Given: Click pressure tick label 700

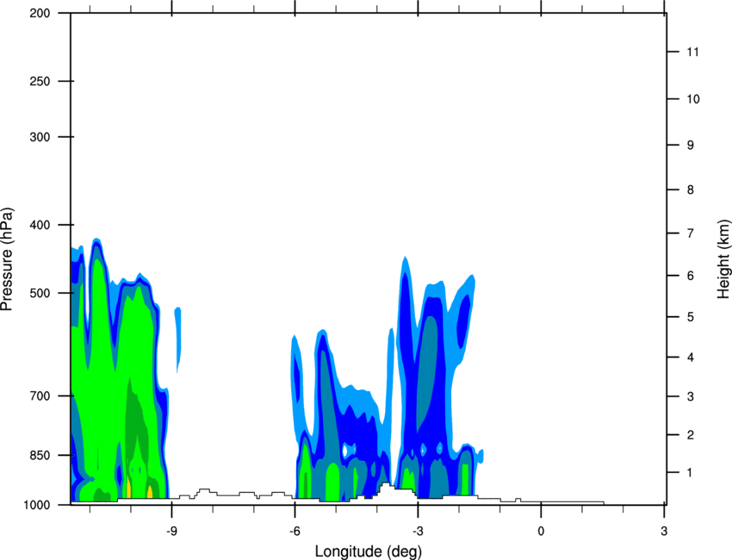Looking at the screenshot, I should (x=40, y=395).
